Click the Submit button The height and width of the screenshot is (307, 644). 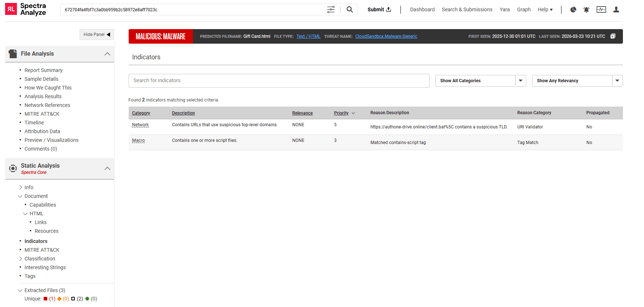pyautogui.click(x=379, y=9)
